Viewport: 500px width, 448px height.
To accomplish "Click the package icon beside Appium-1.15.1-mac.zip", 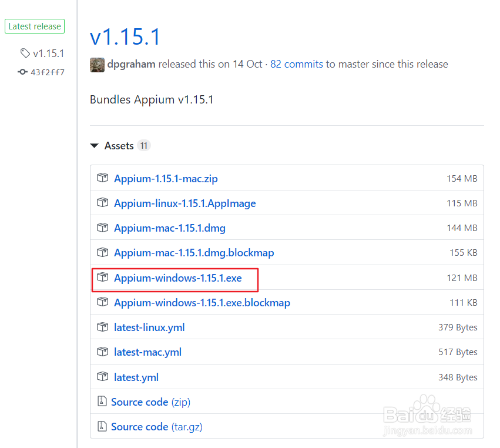I will click(102, 178).
